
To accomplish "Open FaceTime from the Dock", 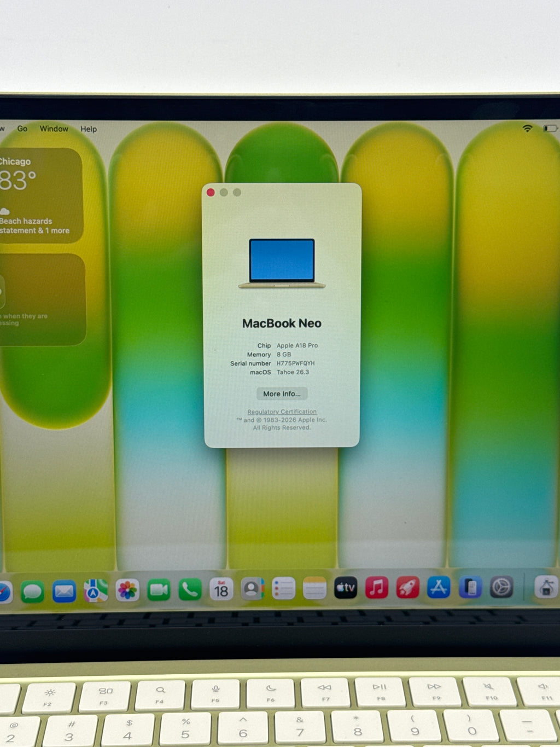I will pos(159,590).
